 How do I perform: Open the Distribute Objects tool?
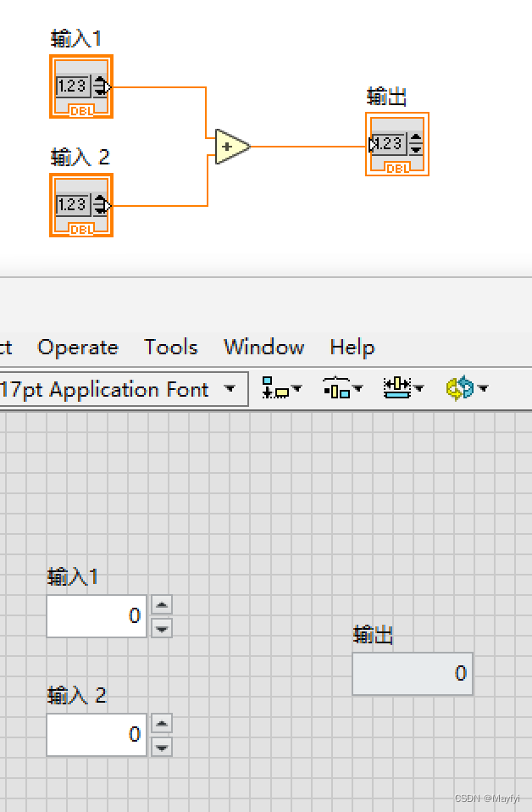coord(337,388)
